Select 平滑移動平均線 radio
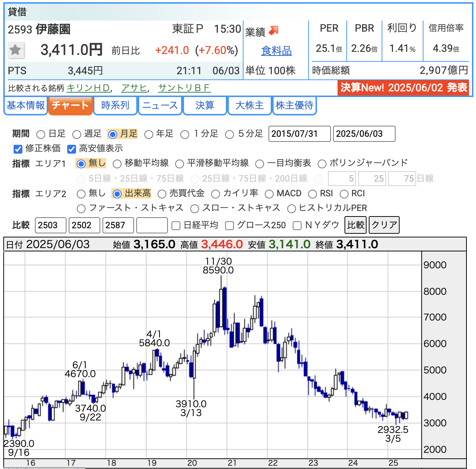 180,164
